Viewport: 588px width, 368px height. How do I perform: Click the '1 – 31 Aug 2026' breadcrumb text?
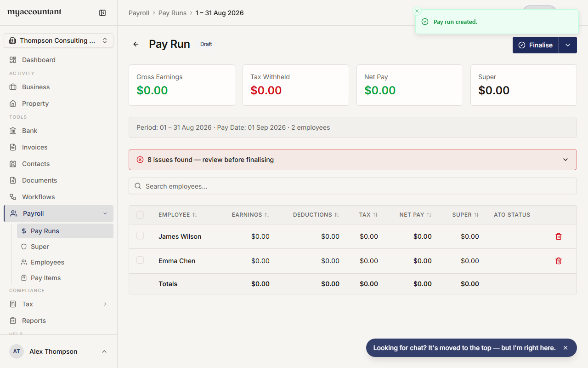pyautogui.click(x=220, y=13)
